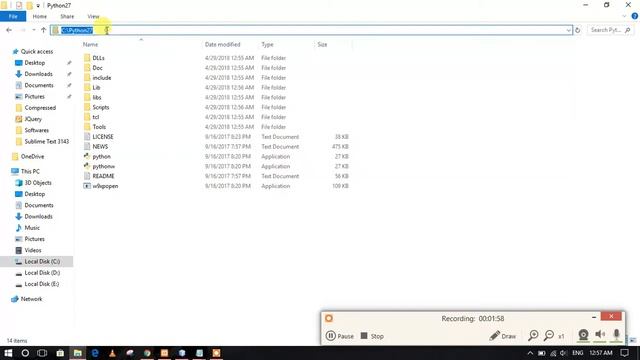The image size is (640, 360).
Task: Open the Help question mark icon
Action: (634, 16)
